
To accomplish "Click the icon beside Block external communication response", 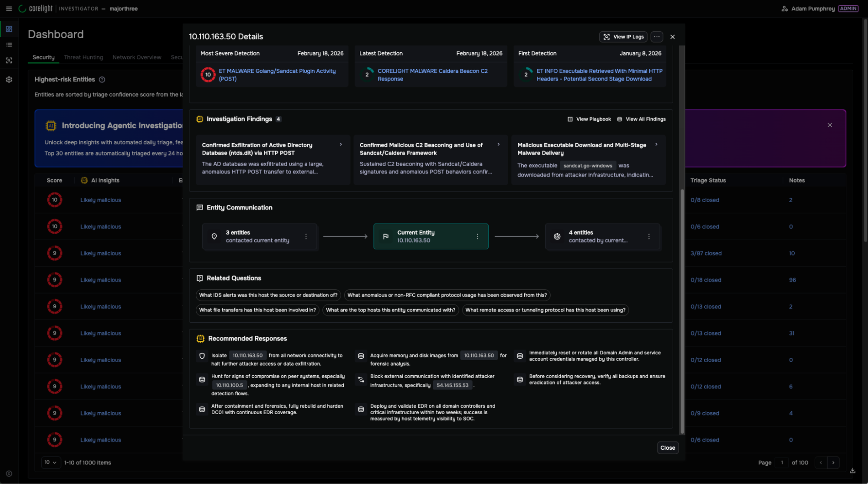I will (361, 379).
